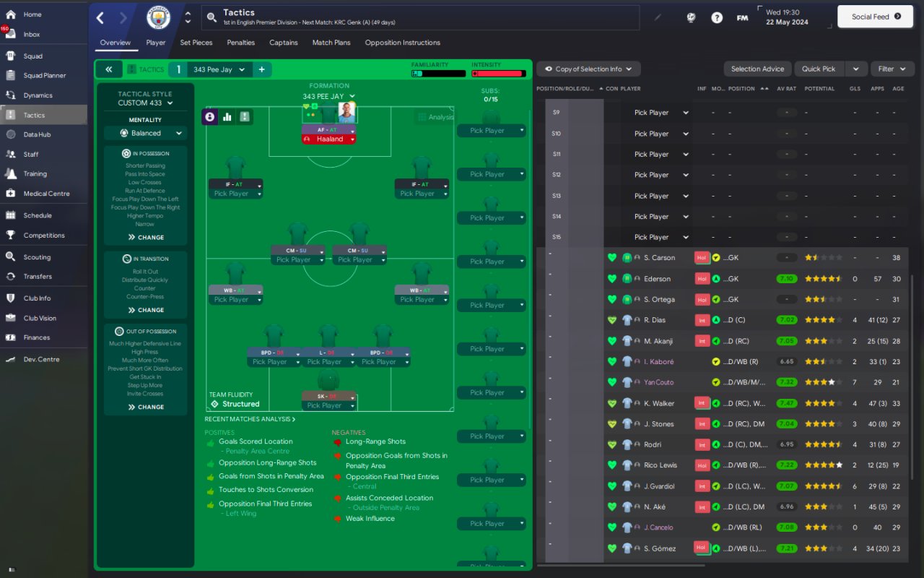Toggle the Analysis overlay on the pitch
Screen dimensions: 924x578
[436, 117]
